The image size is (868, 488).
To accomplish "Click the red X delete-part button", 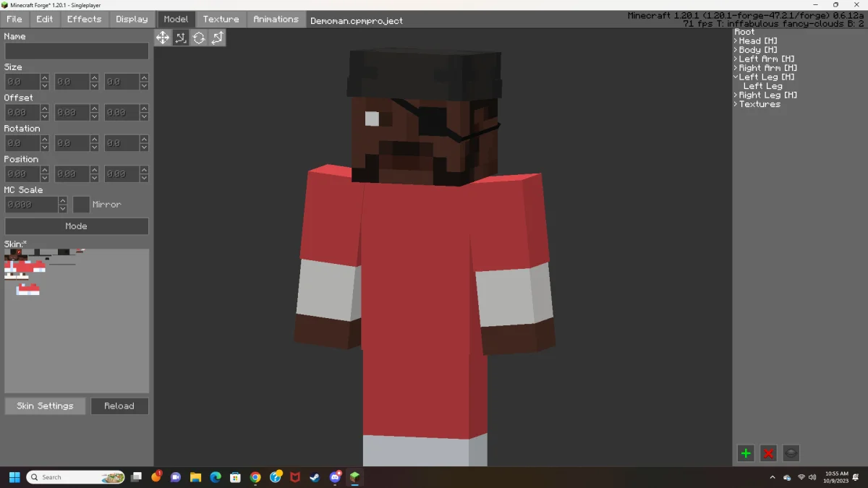I will (768, 453).
